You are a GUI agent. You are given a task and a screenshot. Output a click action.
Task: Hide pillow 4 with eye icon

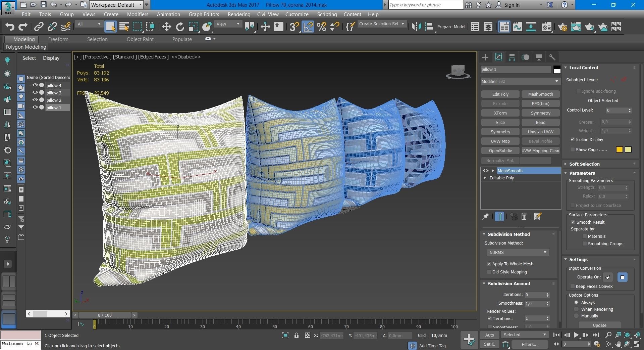pos(35,85)
